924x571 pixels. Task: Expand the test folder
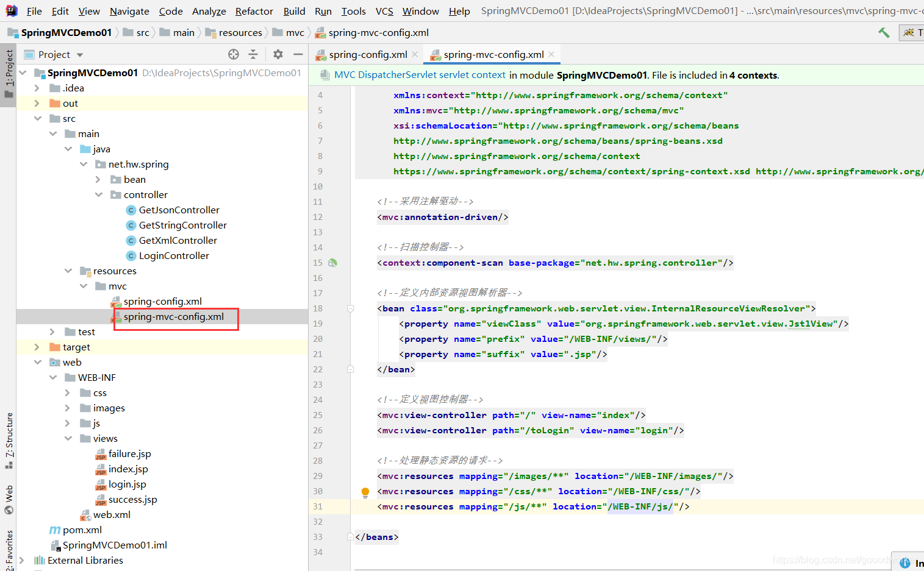pyautogui.click(x=52, y=332)
